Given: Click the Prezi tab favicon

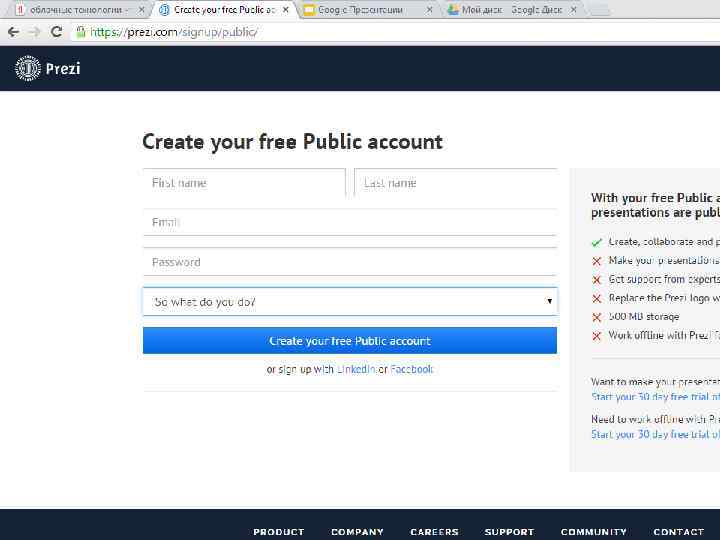Looking at the screenshot, I should 164,10.
